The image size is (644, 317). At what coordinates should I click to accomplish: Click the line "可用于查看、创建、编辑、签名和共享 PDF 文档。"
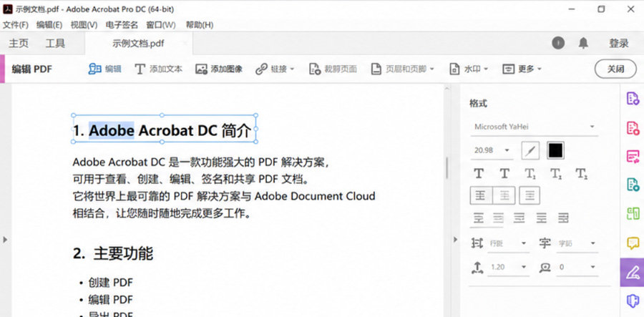click(x=191, y=180)
